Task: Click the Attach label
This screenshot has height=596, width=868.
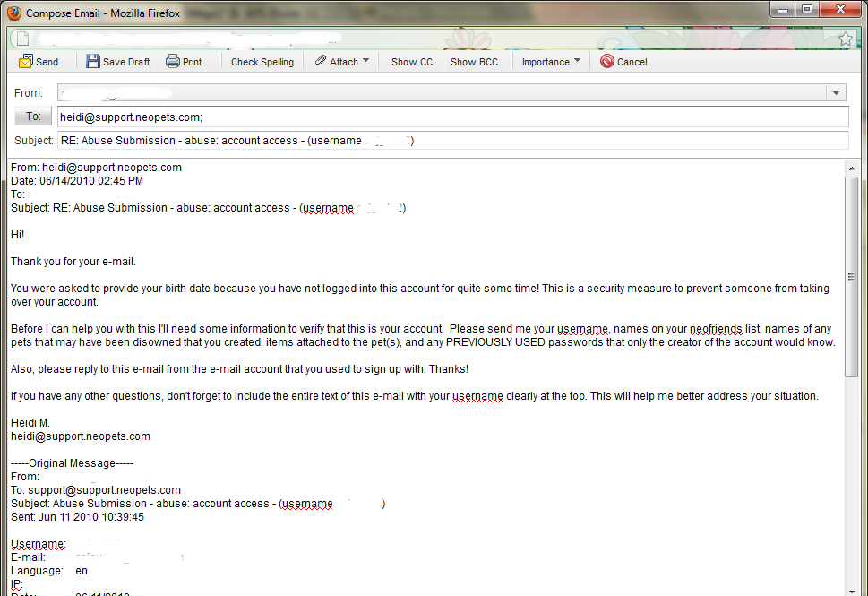Action: [x=344, y=62]
